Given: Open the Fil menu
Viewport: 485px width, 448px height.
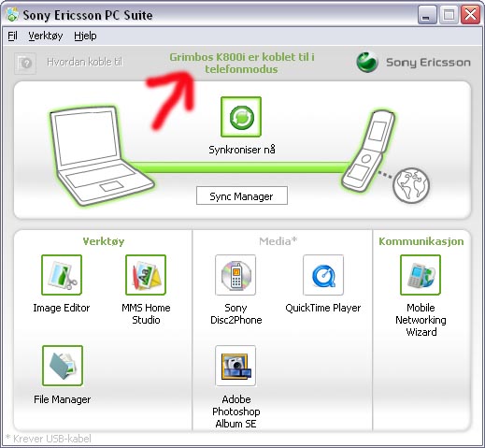Looking at the screenshot, I should tap(12, 36).
